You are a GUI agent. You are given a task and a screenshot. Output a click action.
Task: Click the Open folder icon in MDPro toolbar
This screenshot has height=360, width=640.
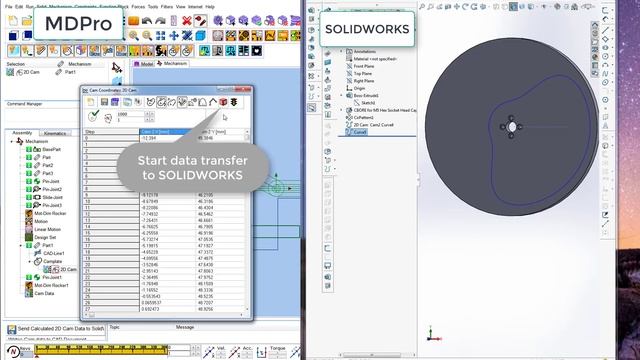27,21
